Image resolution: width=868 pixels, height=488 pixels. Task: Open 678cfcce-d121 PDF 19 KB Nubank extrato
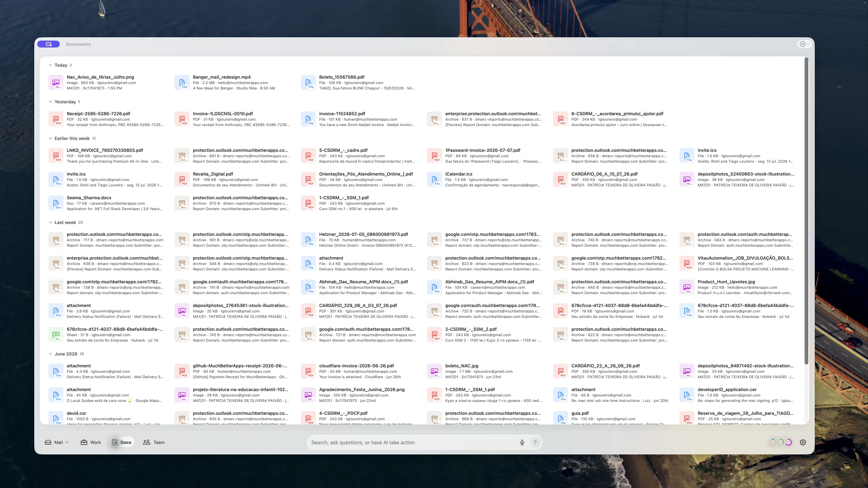click(x=611, y=311)
